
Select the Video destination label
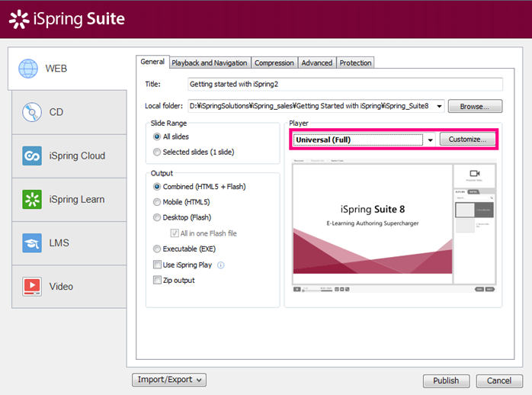(61, 287)
